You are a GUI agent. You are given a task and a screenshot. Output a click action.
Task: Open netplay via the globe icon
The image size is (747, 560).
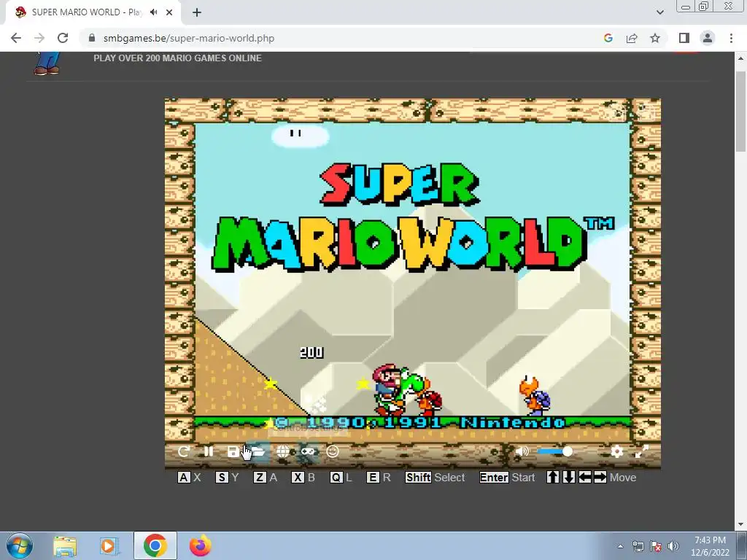[283, 451]
